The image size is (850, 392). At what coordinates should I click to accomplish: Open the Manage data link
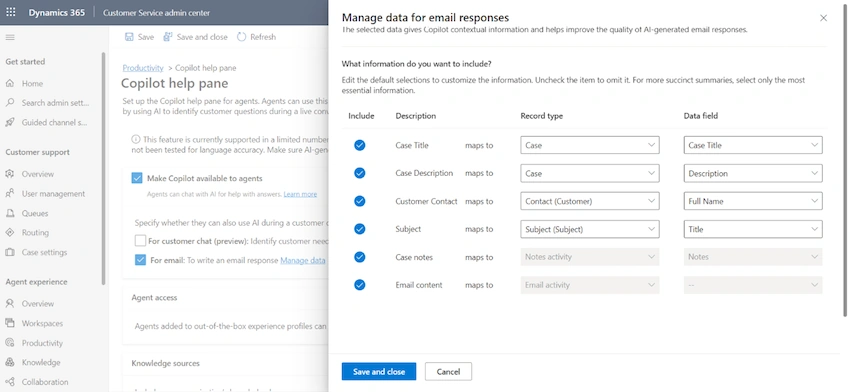point(302,260)
